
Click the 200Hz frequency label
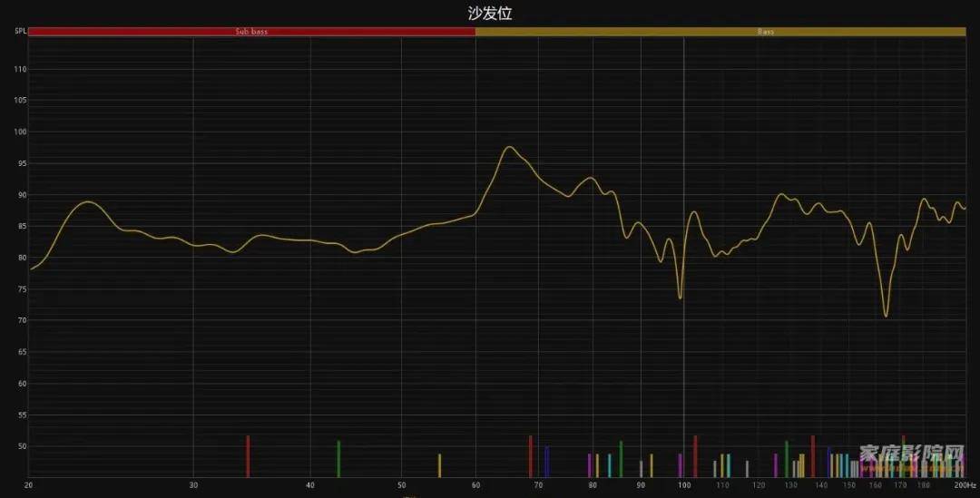(x=965, y=485)
